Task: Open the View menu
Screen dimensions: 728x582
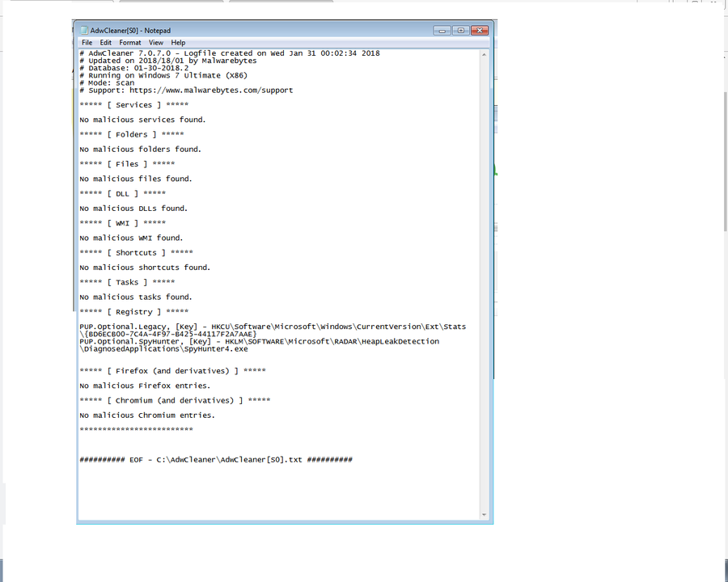Action: click(x=155, y=43)
